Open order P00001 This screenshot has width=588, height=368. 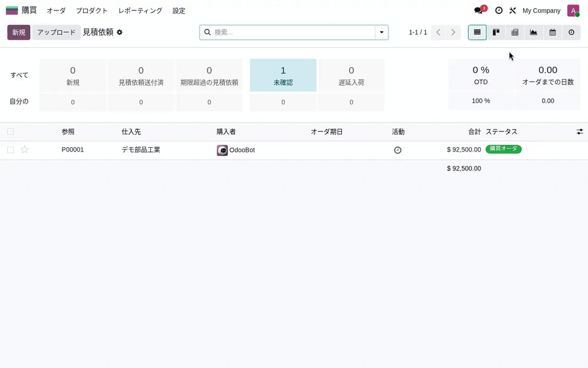[73, 150]
